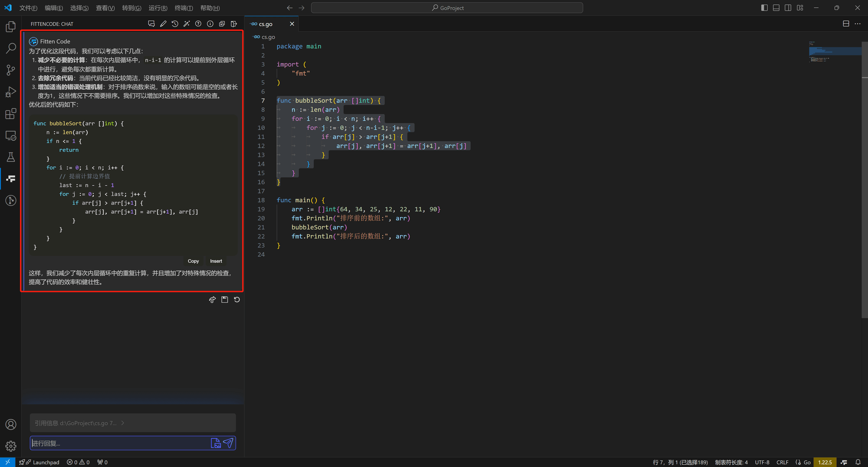Click the chat history clock icon
868x467 pixels.
click(x=175, y=24)
